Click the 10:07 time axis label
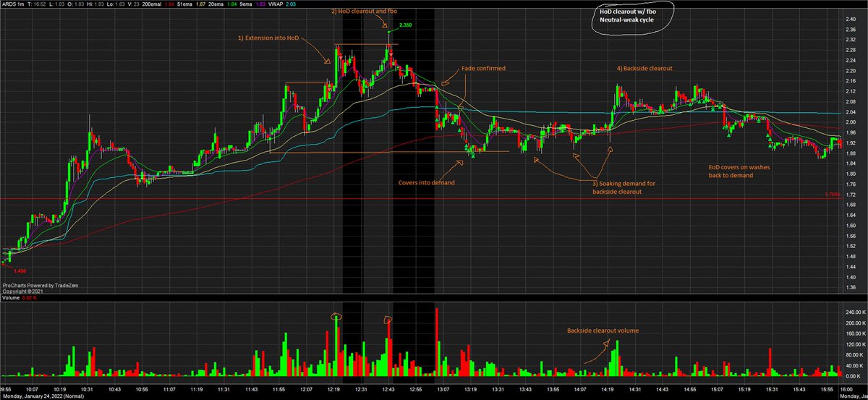Image resolution: width=868 pixels, height=400 pixels. tap(32, 388)
